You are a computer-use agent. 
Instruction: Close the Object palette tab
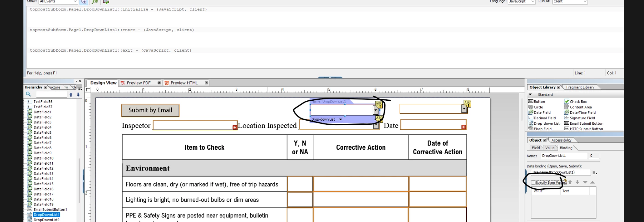click(545, 140)
